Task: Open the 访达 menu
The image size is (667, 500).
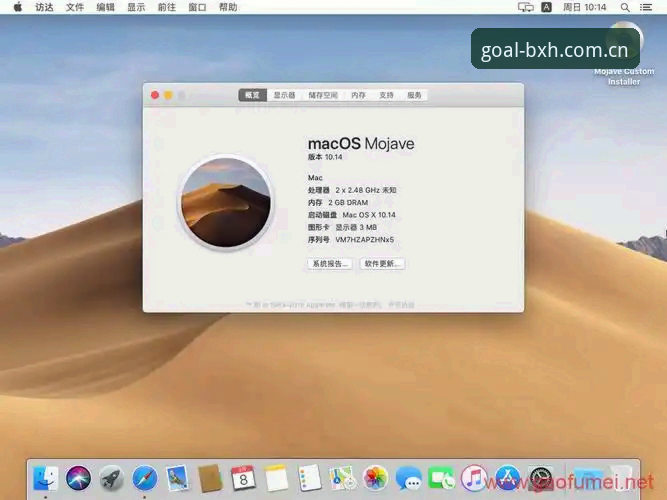Action: click(x=44, y=7)
